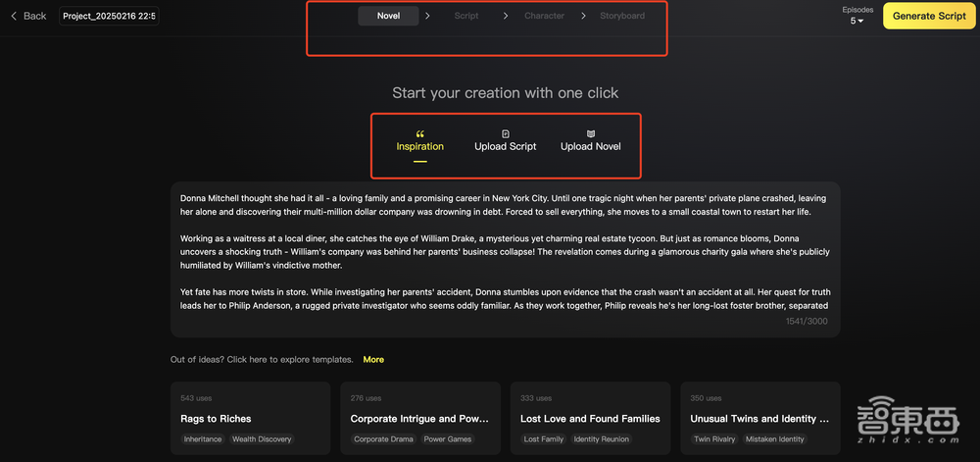Click inside the story inspiration text area
The height and width of the screenshot is (462, 980).
point(505,255)
